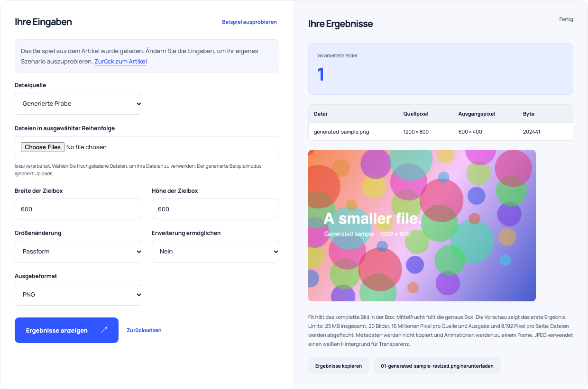
Task: Click the Höhe der Zielbox field
Action: (x=215, y=209)
